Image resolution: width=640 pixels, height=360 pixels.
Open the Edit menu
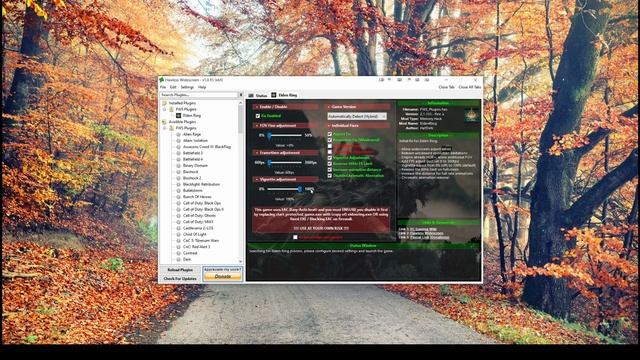pos(173,87)
